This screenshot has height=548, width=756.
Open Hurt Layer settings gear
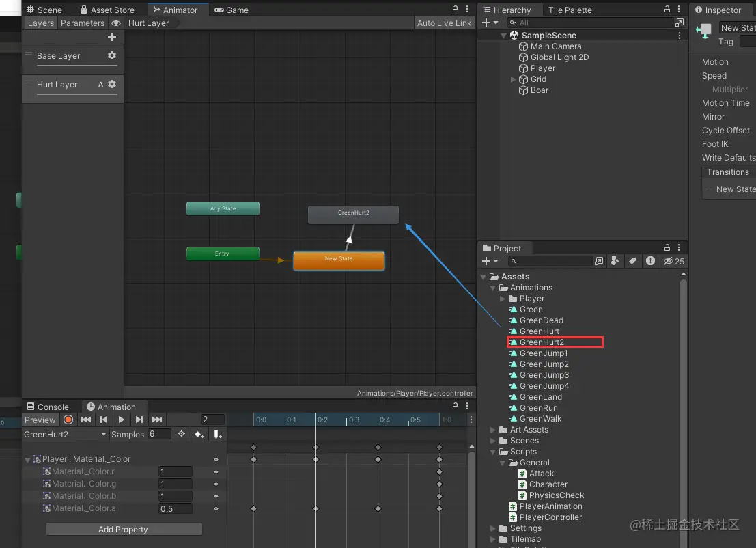(112, 84)
